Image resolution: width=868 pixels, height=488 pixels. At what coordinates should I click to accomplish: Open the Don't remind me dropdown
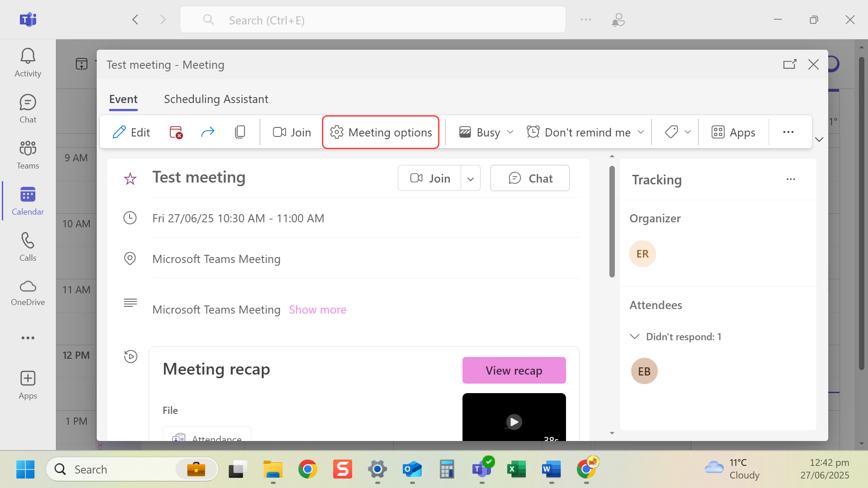[x=585, y=132]
